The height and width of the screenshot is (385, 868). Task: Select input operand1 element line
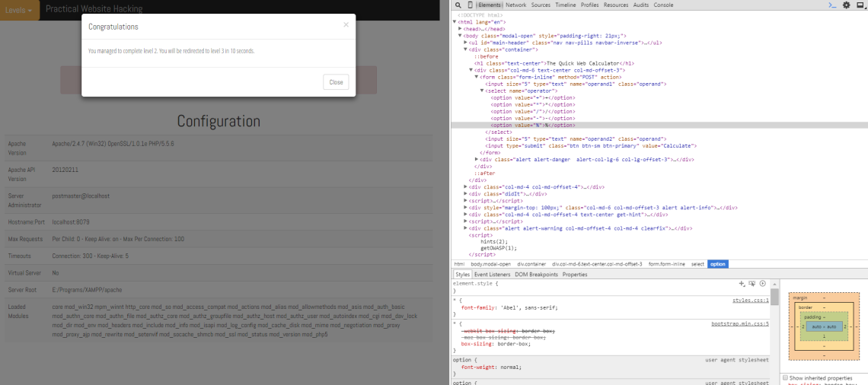pyautogui.click(x=576, y=84)
